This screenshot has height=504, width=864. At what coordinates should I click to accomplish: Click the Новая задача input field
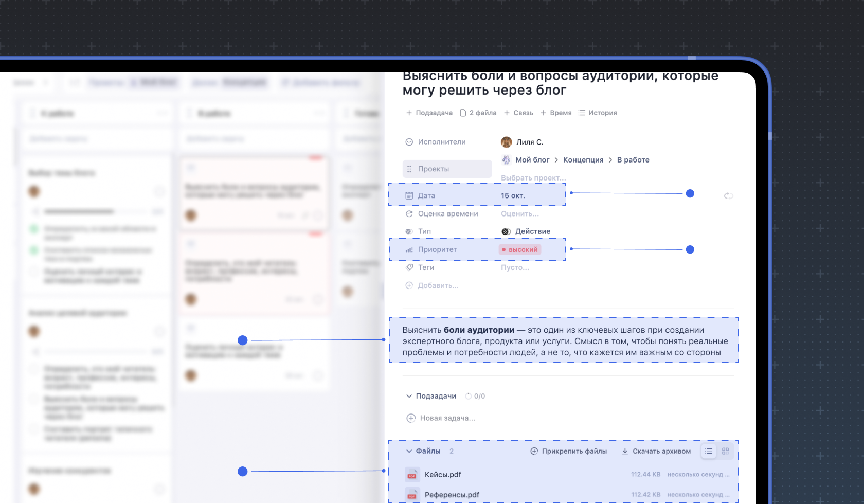click(447, 418)
